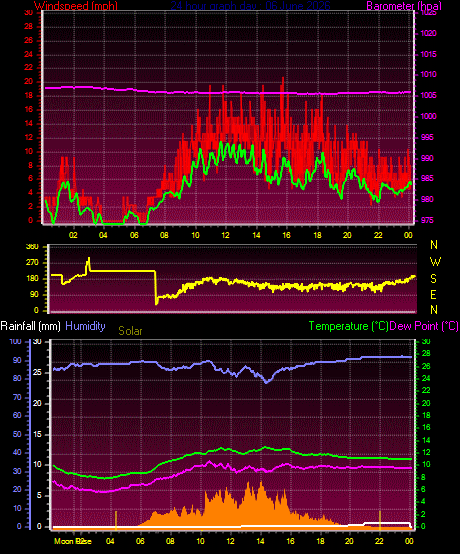460x554 pixels.
Task: Click barometer axis value 1005
Action: point(429,95)
